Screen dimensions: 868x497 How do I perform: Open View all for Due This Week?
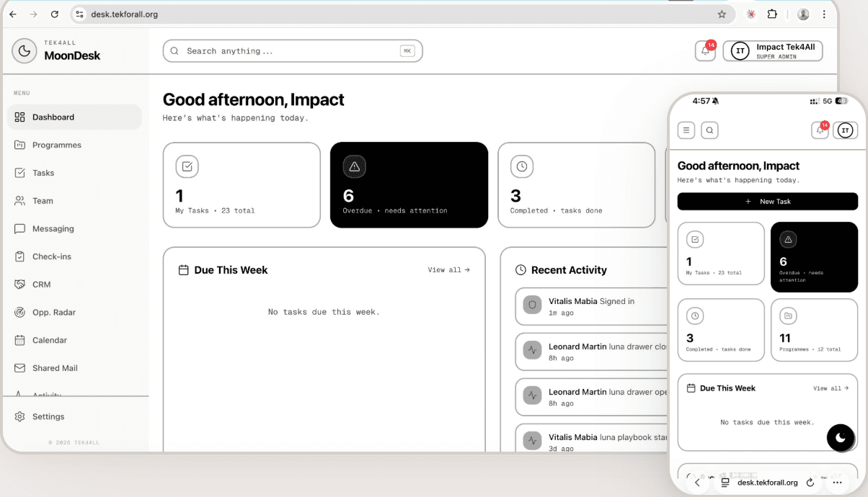coord(448,269)
